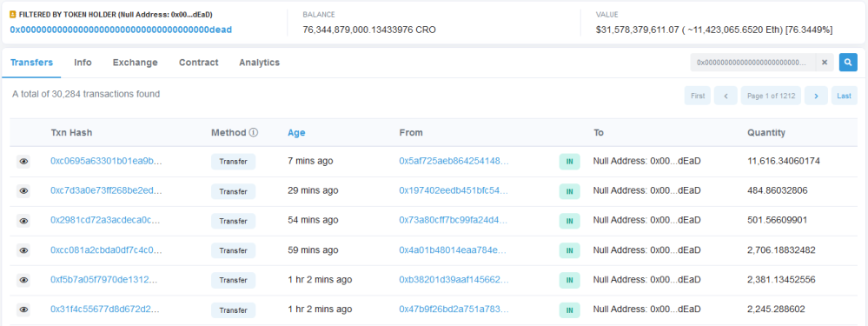Open txn hash 0x31f4c55677d8d672d2
The width and height of the screenshot is (868, 326).
tap(105, 309)
